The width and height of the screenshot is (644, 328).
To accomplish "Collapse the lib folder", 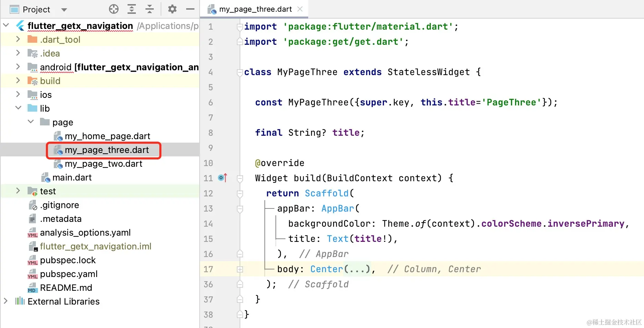I will click(x=18, y=108).
